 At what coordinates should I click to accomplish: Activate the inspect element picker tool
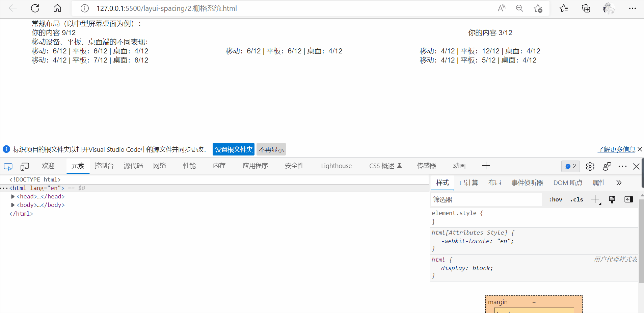point(7,166)
